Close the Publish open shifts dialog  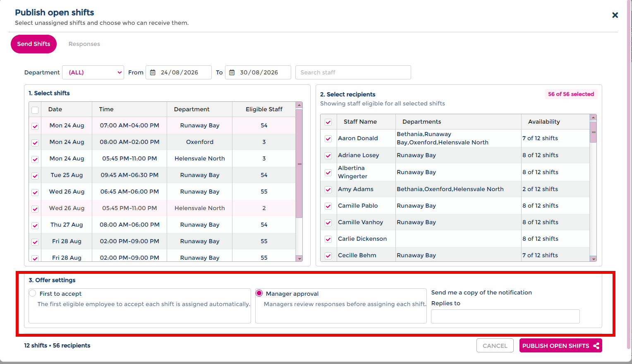point(615,15)
